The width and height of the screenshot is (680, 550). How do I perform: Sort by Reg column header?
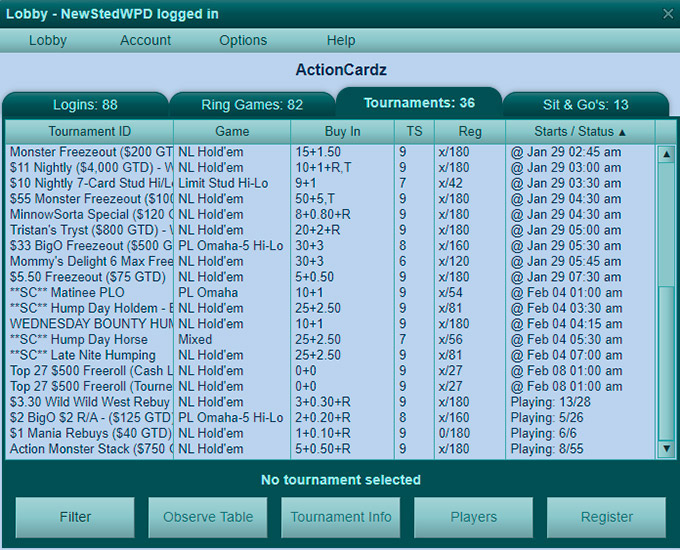pyautogui.click(x=470, y=131)
